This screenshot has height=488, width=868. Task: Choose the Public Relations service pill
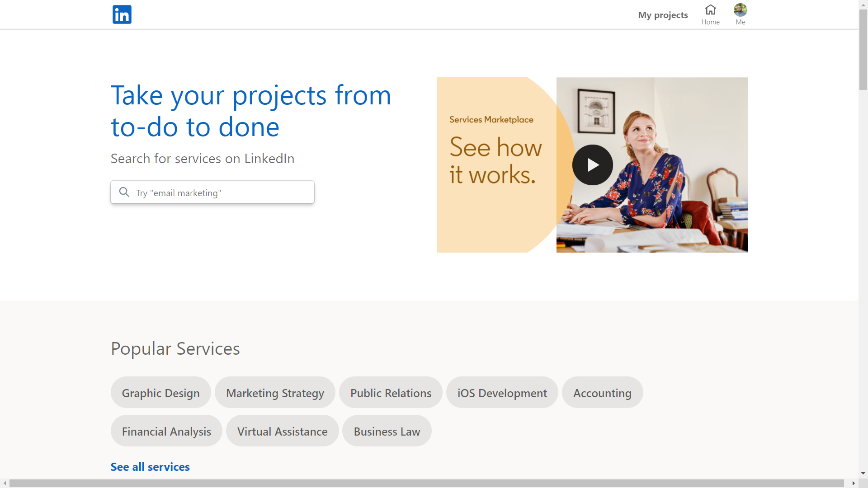(x=391, y=393)
